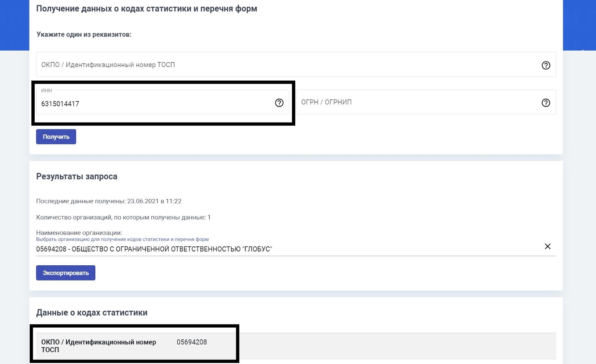
Task: Click the Экспортировать button
Action: click(x=66, y=273)
